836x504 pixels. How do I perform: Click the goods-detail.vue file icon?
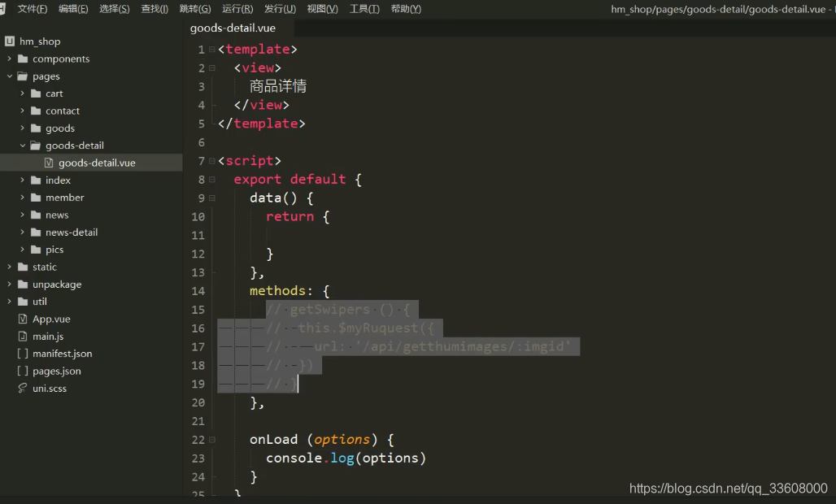[49, 163]
